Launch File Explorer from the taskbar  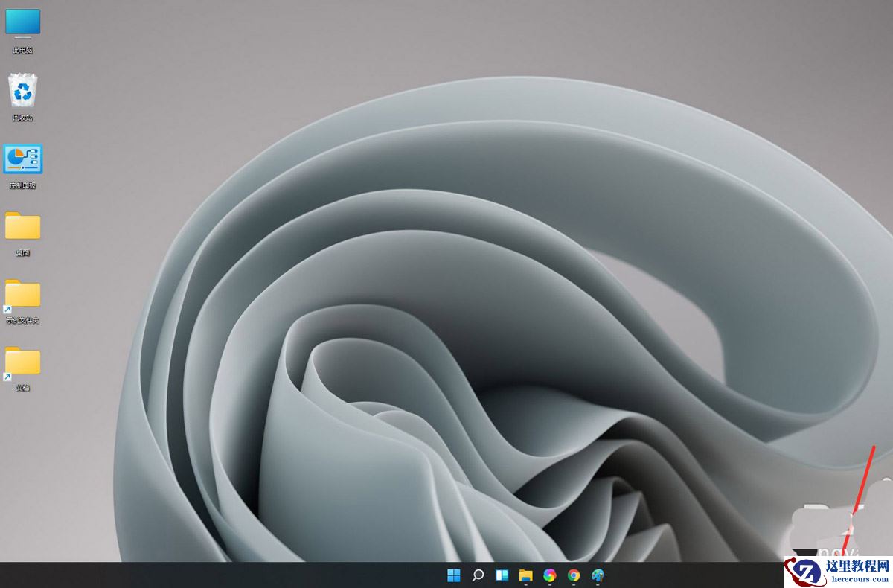525,575
